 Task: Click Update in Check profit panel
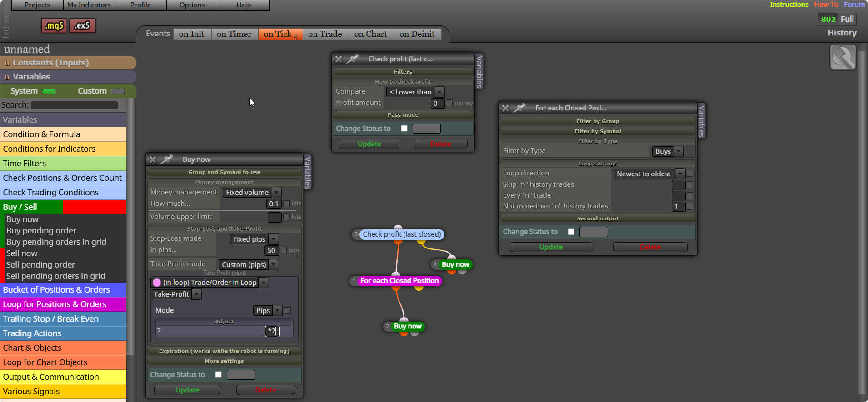click(x=369, y=144)
